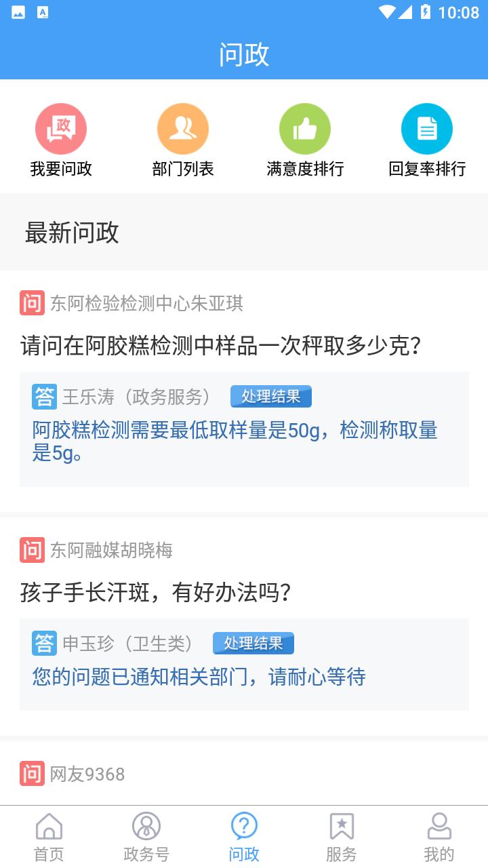Open 满意度排行 thumbs-up icon
Viewport: 488px width, 868px height.
click(305, 129)
